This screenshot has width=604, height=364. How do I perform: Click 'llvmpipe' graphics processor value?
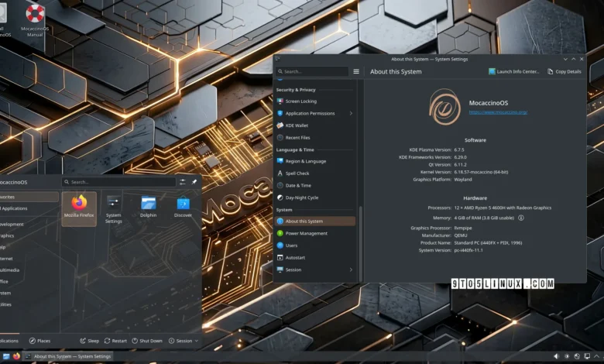(x=463, y=228)
